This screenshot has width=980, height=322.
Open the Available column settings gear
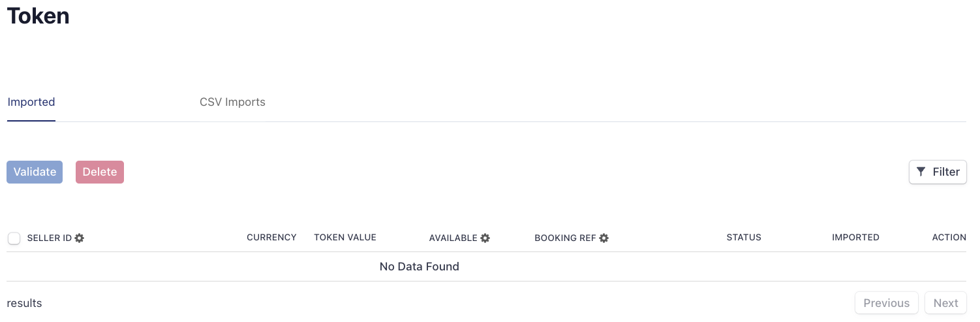[x=485, y=238]
